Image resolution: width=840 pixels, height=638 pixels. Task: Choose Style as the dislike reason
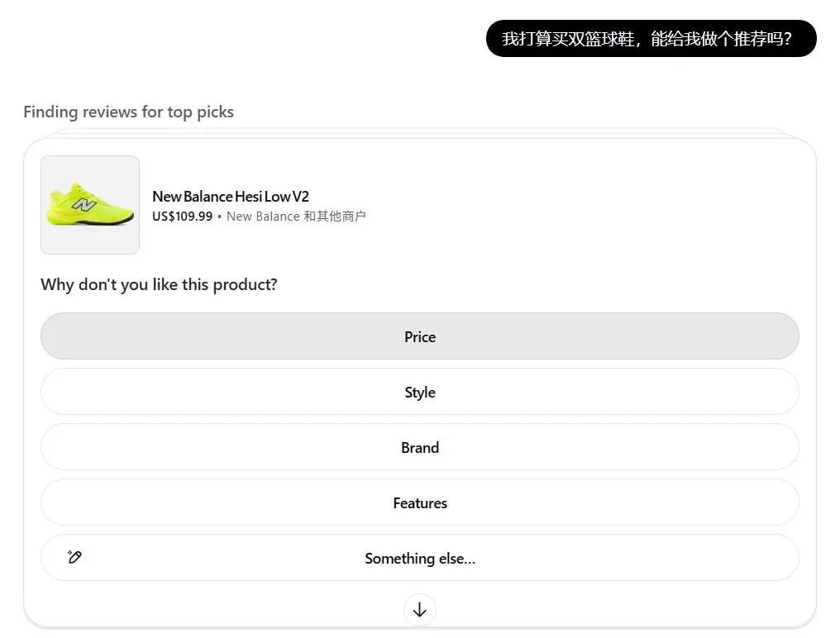tap(419, 392)
